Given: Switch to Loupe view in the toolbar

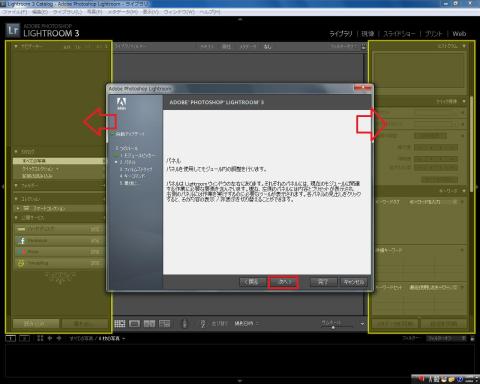Looking at the screenshot, I should tap(134, 323).
